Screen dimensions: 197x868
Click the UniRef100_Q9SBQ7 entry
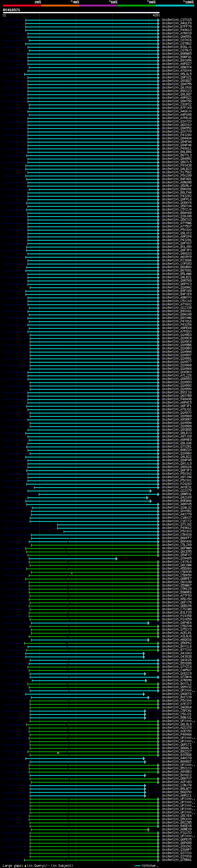pos(177,81)
